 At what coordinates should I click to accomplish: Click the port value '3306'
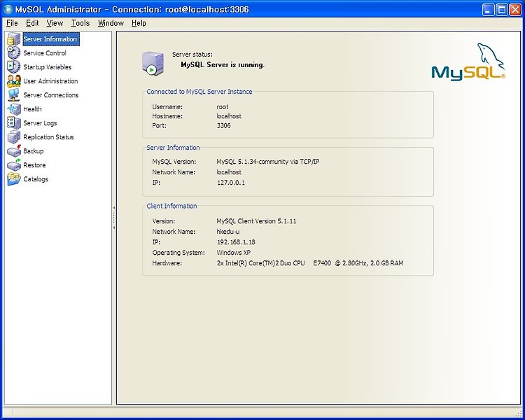pyautogui.click(x=224, y=125)
